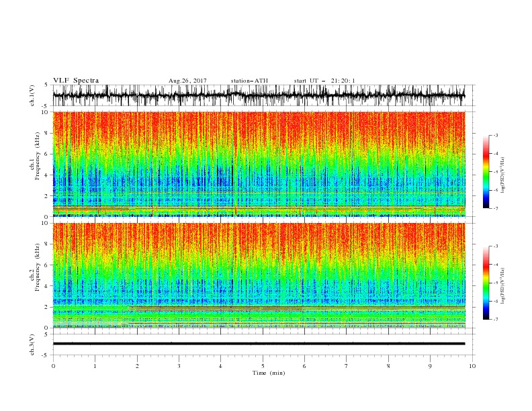Click the ch.1 colorbar tick "-3"
532x411 pixels.
point(496,135)
